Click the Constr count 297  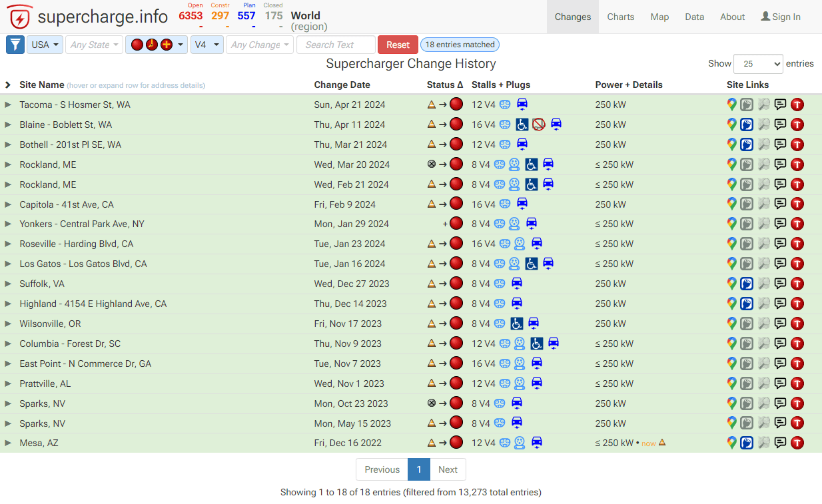[220, 15]
